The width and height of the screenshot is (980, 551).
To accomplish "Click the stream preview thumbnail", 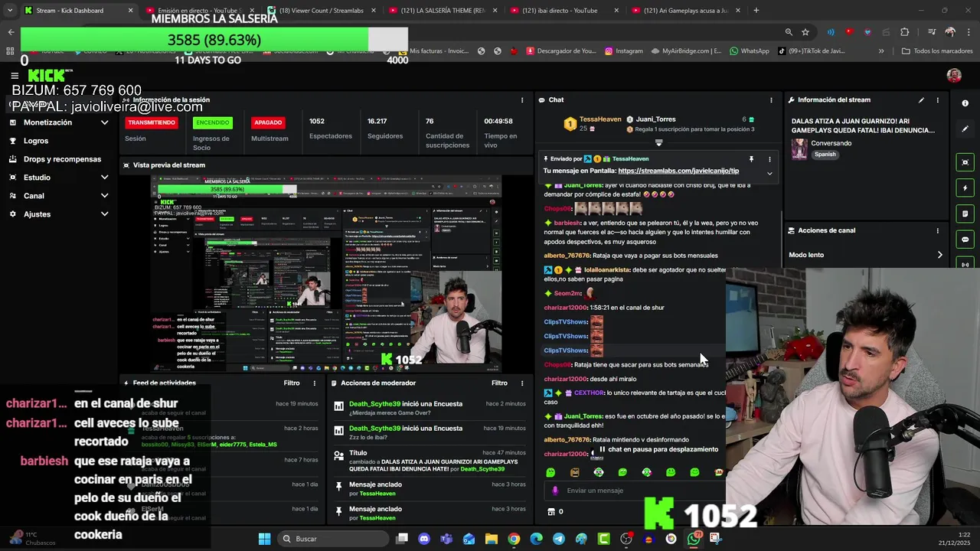I will click(x=326, y=274).
